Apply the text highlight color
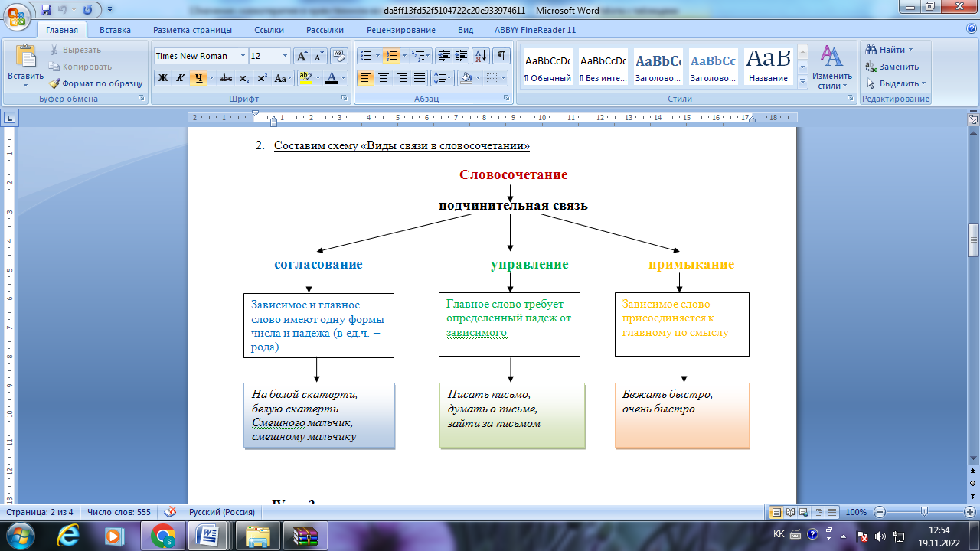 [305, 78]
